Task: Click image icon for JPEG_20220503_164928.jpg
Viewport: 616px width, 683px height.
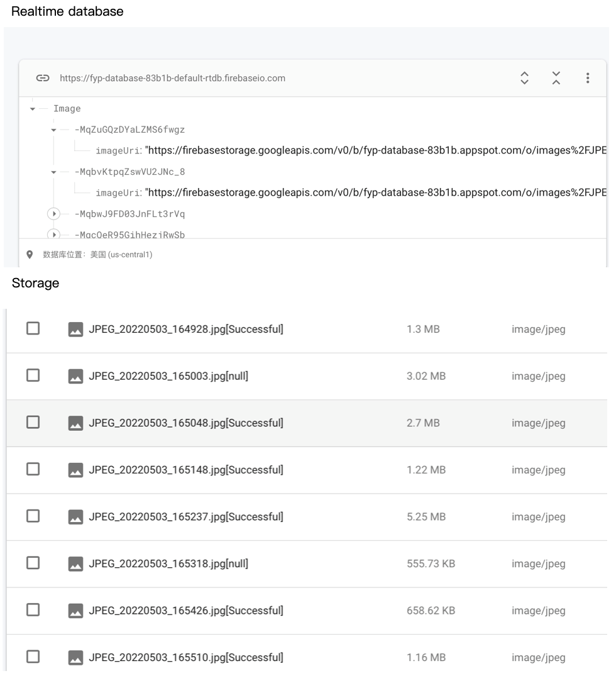Action: pos(75,330)
